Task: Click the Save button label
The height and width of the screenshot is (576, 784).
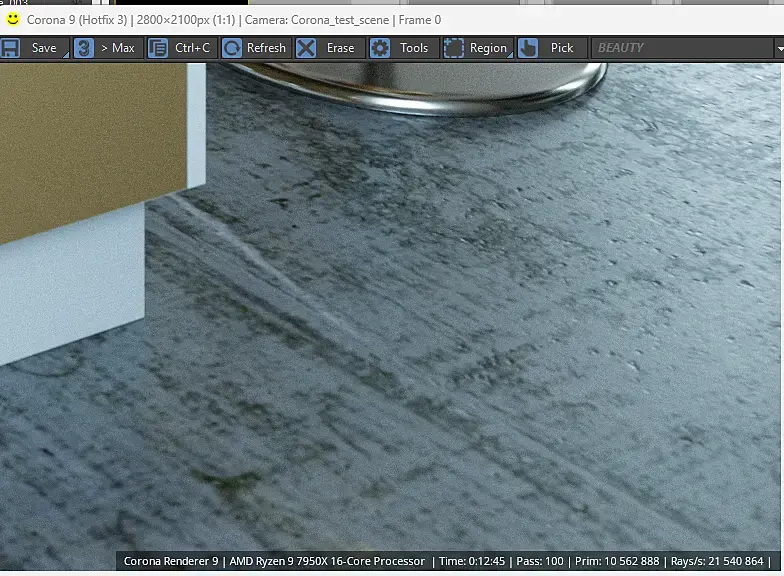Action: (44, 48)
